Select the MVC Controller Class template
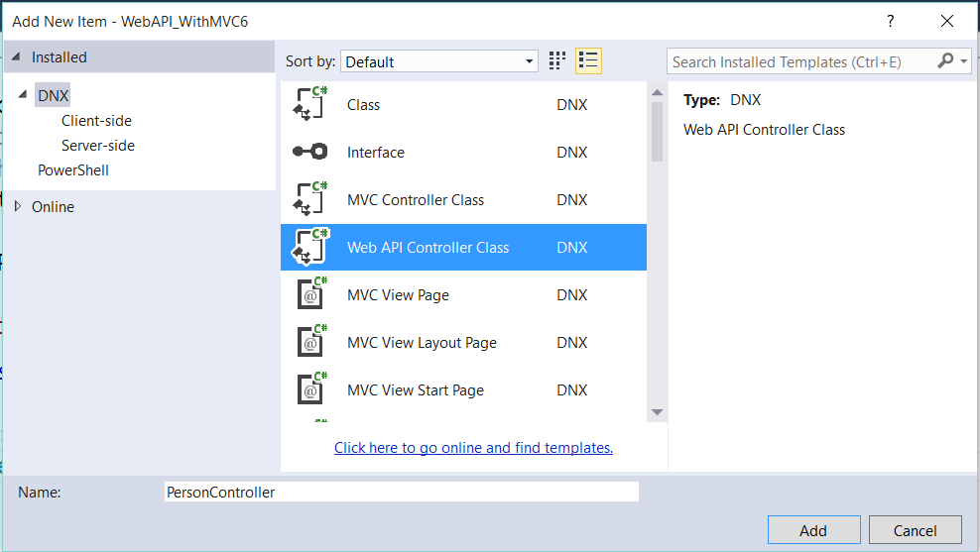 (464, 199)
